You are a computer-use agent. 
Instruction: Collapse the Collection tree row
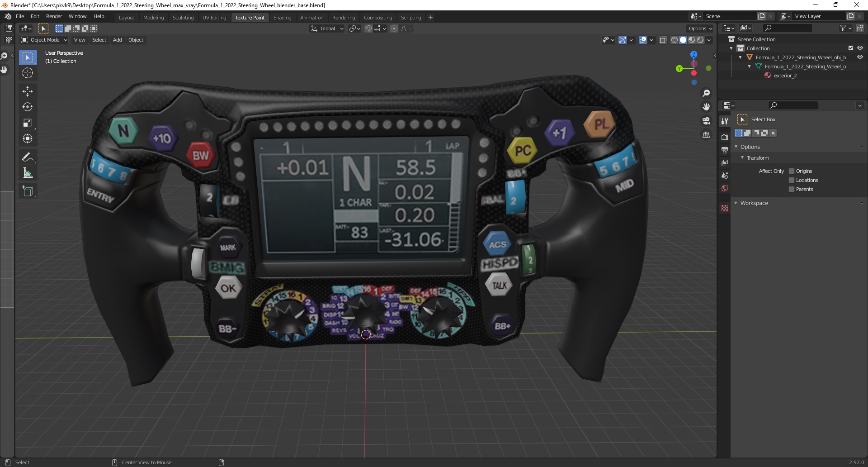tap(731, 48)
